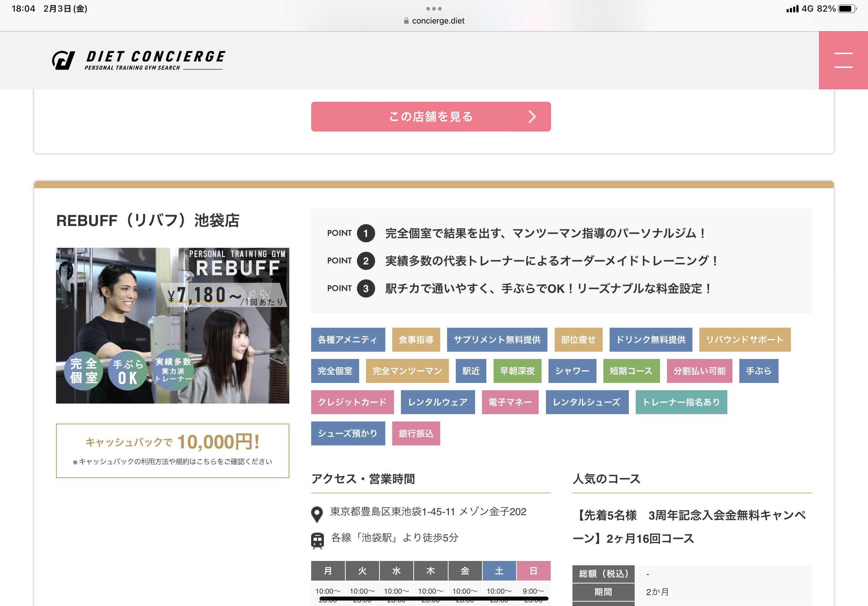Click the POINT 2 number badge
The image size is (868, 606).
(x=366, y=261)
